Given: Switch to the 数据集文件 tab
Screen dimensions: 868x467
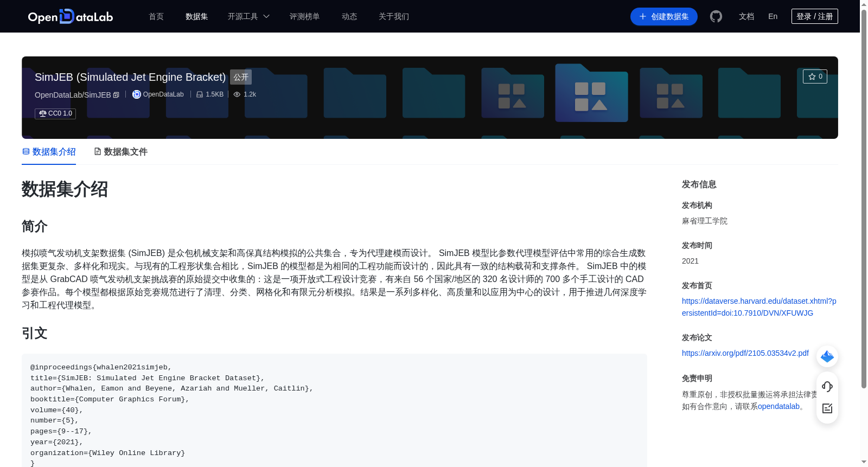Looking at the screenshot, I should 120,152.
